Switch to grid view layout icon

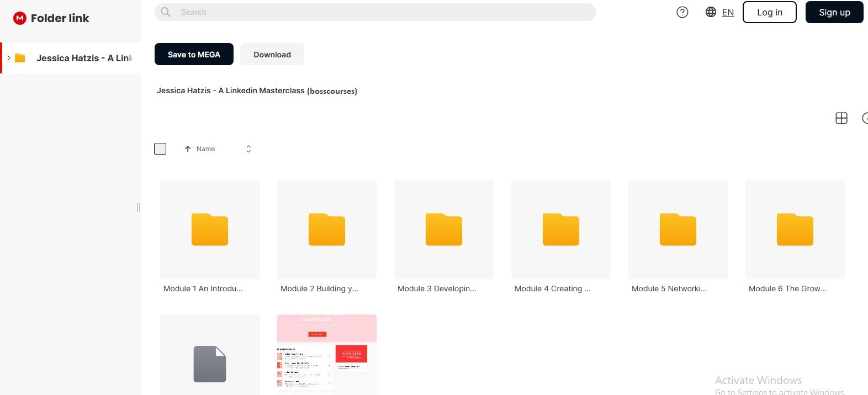pos(841,118)
